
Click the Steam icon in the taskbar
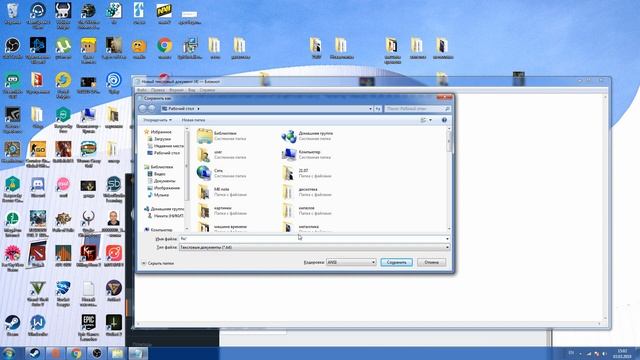point(34,353)
